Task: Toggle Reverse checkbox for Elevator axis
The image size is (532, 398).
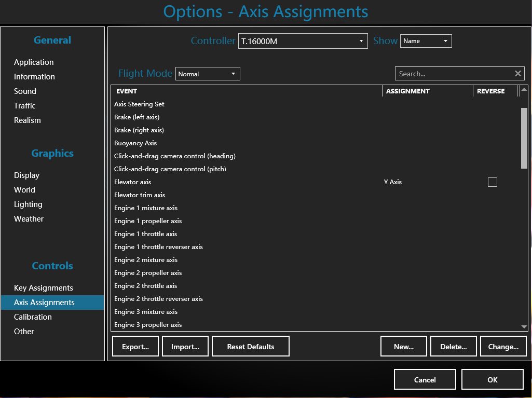Action: pyautogui.click(x=493, y=182)
